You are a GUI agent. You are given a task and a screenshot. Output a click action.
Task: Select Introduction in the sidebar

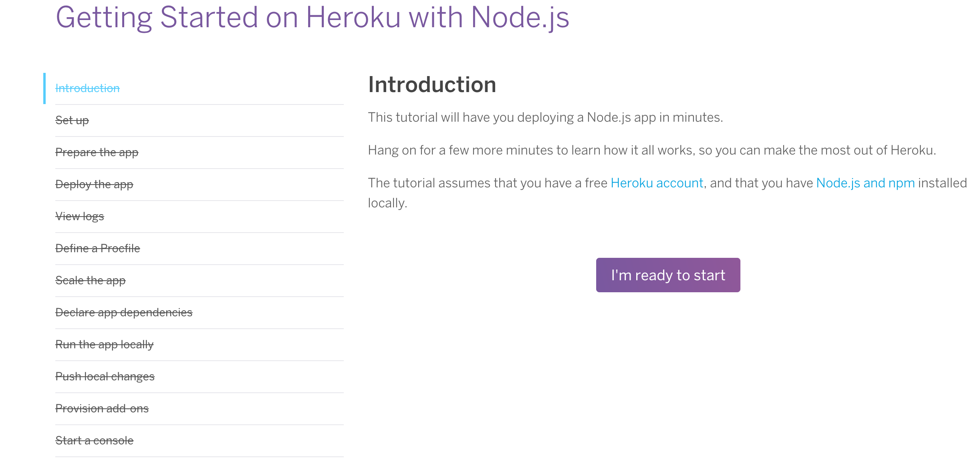[x=87, y=88]
